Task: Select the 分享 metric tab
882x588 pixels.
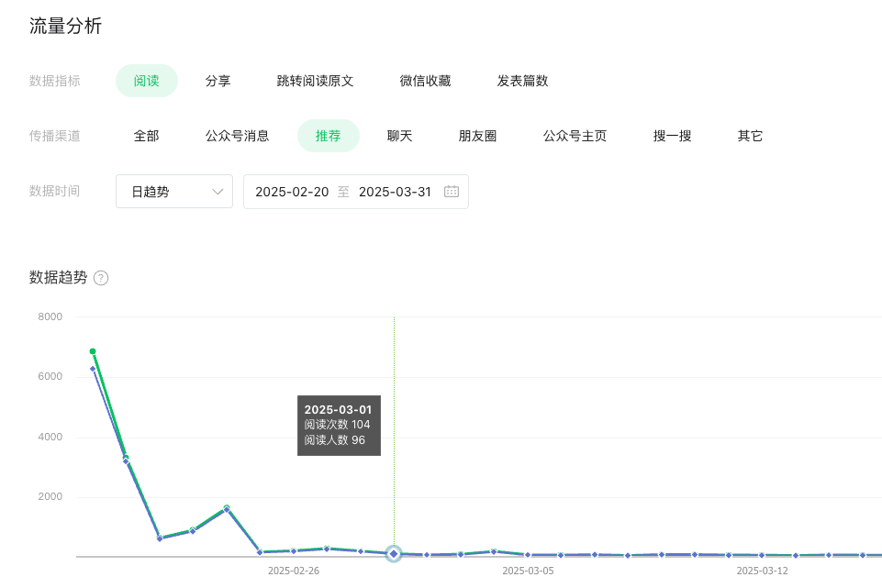Action: 218,81
